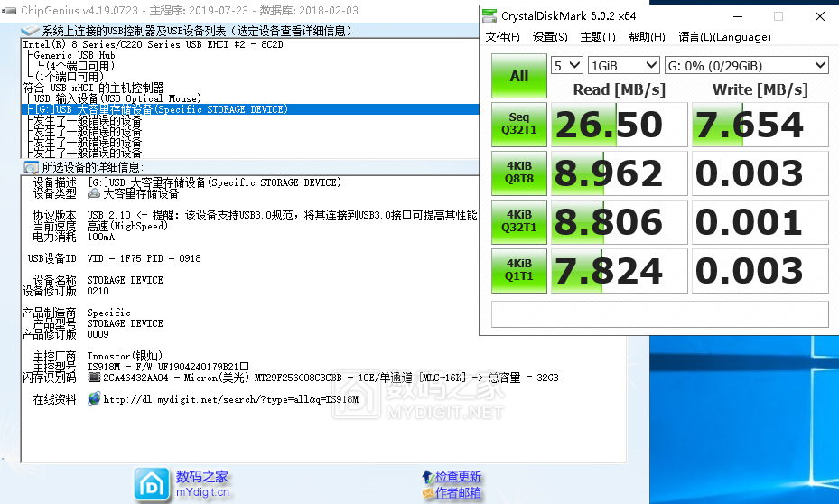
Task: Click the globe icon next to online resources
Action: [94, 398]
